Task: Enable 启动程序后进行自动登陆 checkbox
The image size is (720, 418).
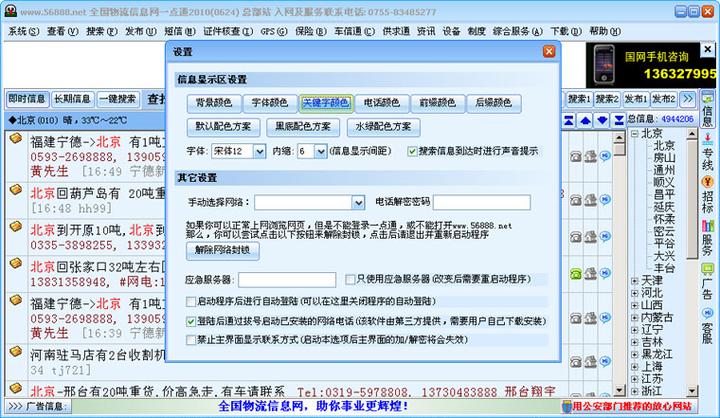Action: (x=191, y=301)
